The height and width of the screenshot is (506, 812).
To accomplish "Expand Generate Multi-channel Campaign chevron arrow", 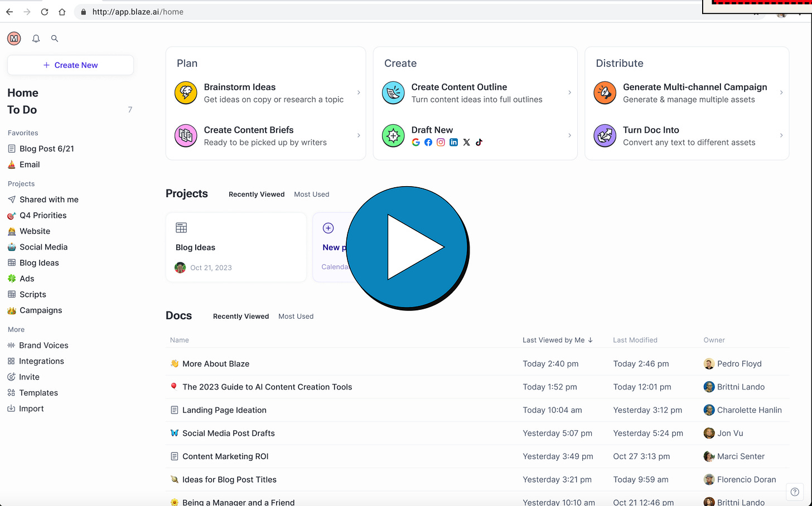I will tap(781, 93).
